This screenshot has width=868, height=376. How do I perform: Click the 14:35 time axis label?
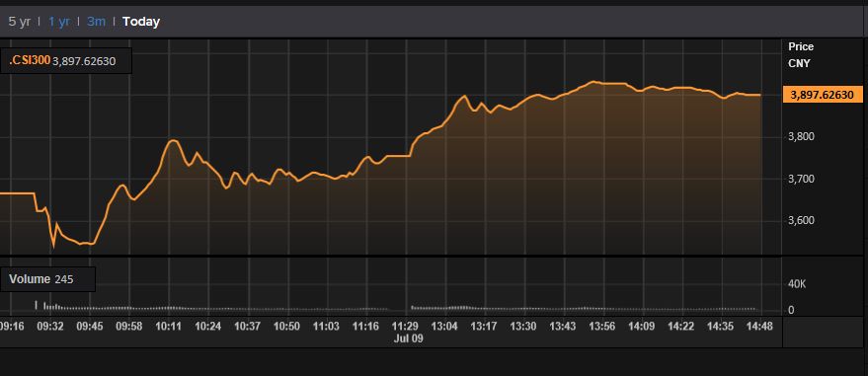pos(720,327)
